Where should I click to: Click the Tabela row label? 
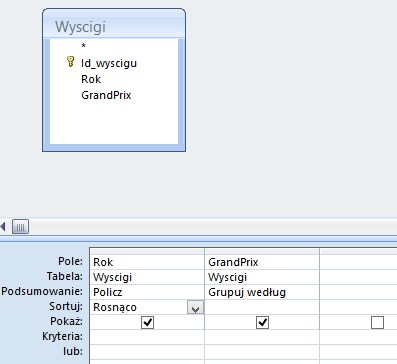65,276
